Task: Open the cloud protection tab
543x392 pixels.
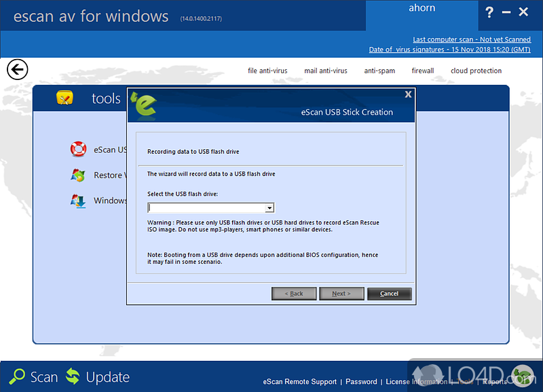Action: tap(476, 71)
